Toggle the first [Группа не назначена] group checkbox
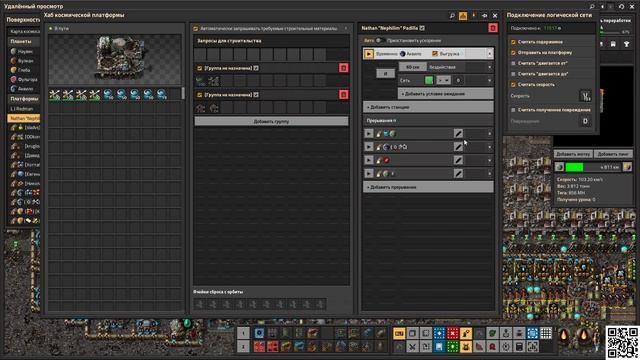640x360 pixels. click(x=200, y=68)
